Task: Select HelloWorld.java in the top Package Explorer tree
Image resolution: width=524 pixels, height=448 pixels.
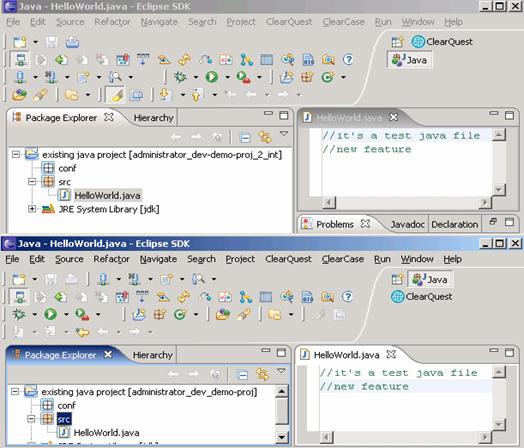Action: [x=107, y=195]
